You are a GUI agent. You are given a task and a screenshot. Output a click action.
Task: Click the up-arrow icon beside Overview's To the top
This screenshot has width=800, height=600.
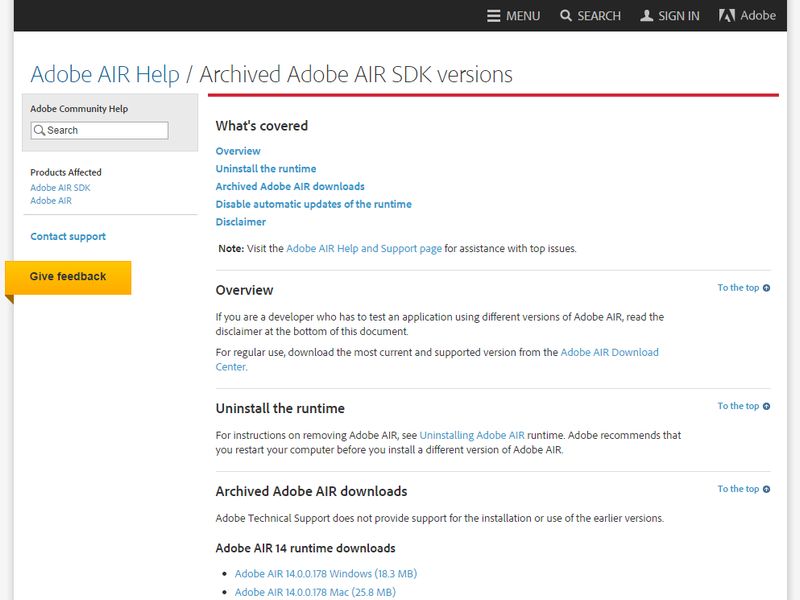[x=766, y=288]
